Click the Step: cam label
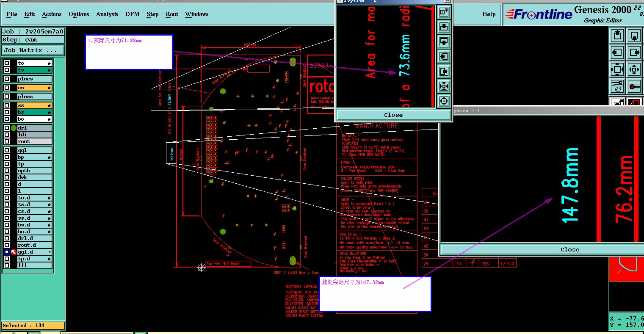Image resolution: width=644 pixels, height=334 pixels. point(33,39)
